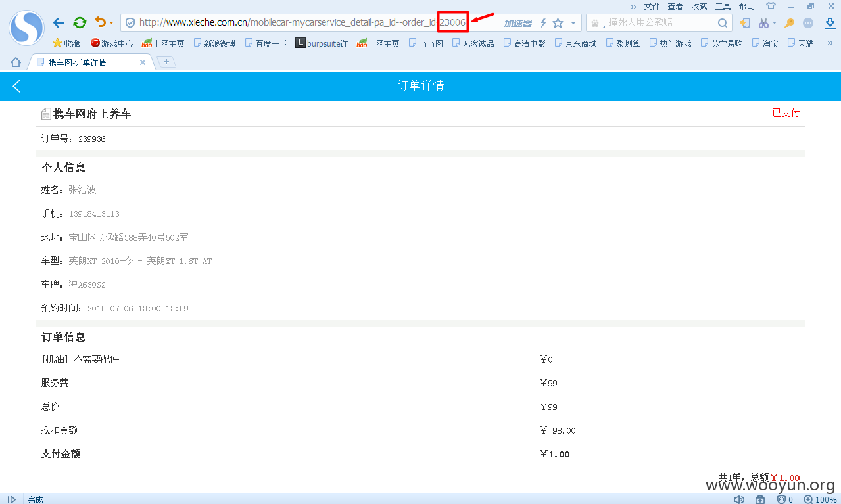Open address bar dropdown arrow

(573, 23)
